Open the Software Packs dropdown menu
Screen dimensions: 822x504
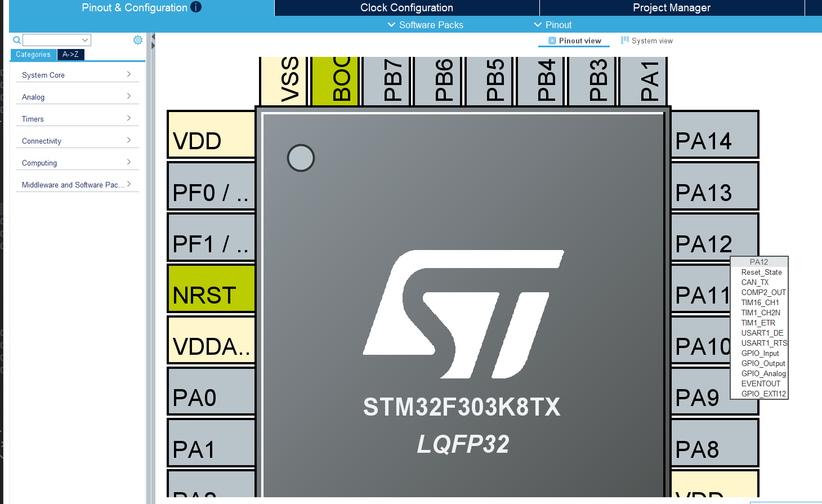click(x=426, y=25)
